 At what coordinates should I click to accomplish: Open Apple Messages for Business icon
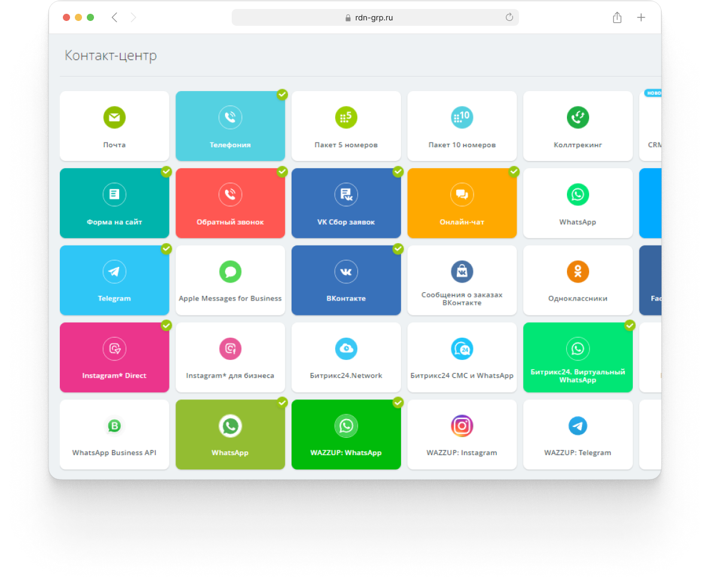230,272
